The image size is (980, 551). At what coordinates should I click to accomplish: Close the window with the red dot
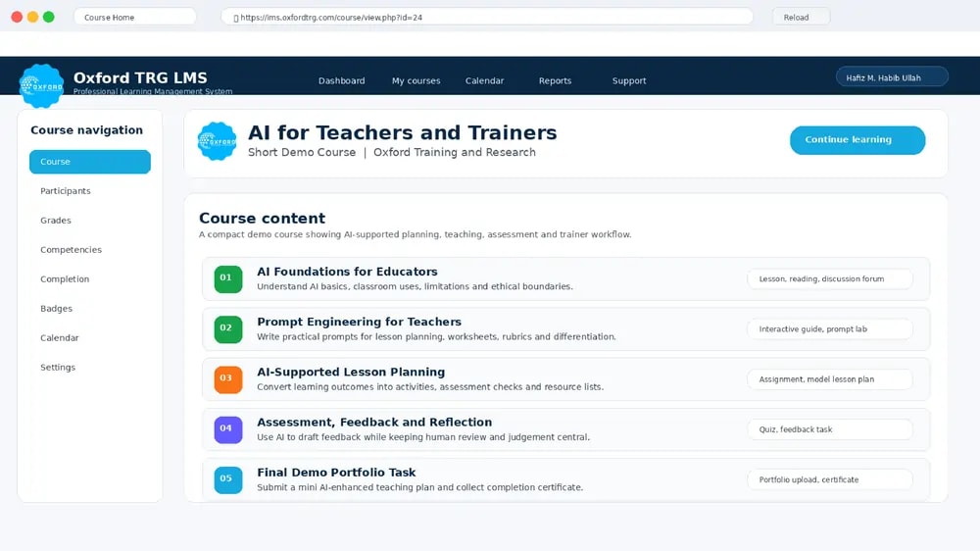point(17,17)
